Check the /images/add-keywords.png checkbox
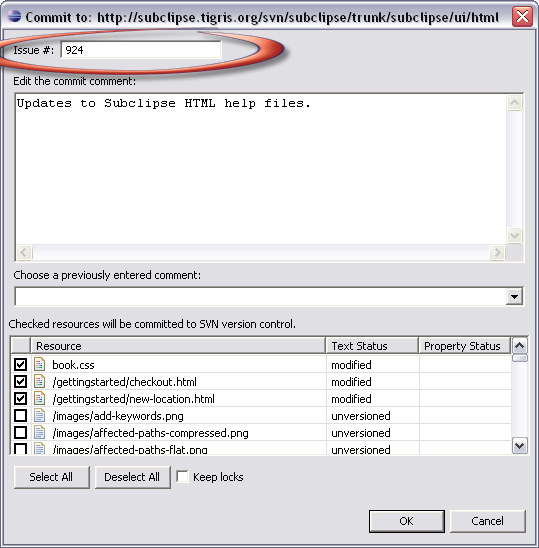The height and width of the screenshot is (548, 539). (20, 416)
